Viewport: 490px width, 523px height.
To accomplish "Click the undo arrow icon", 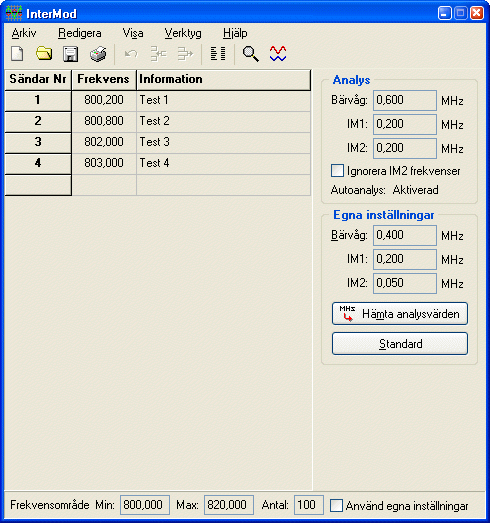I will [x=131, y=54].
